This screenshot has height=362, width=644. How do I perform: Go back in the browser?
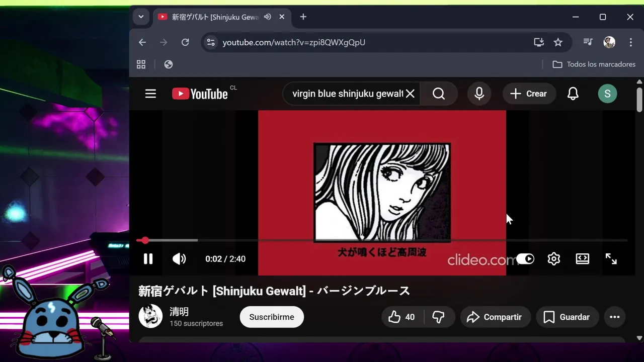click(142, 42)
